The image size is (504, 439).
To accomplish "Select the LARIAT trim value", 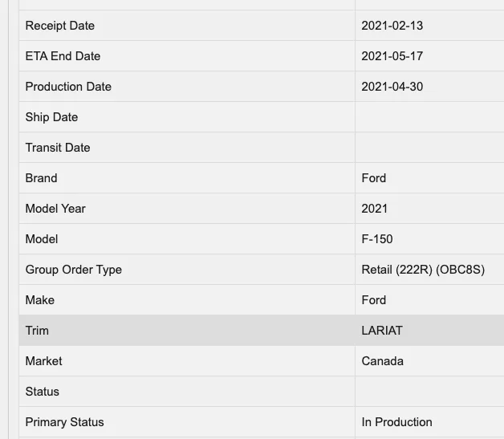I will tap(380, 331).
